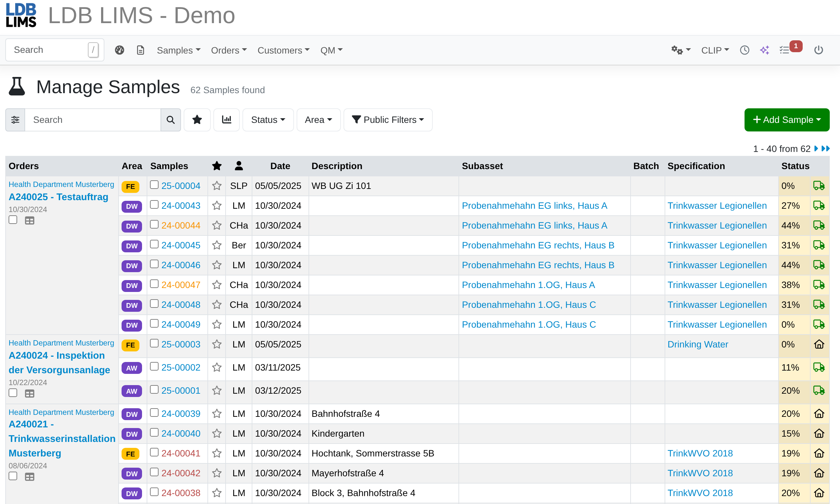840x504 pixels.
Task: Click house icon for sample 24-00042
Action: [x=819, y=473]
